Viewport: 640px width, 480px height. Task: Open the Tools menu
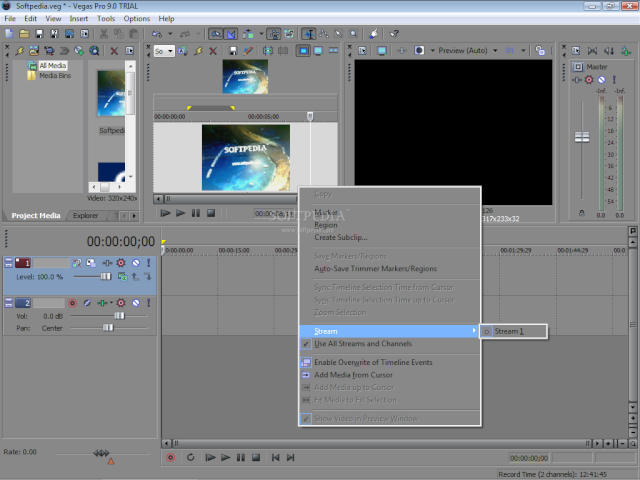pos(106,18)
